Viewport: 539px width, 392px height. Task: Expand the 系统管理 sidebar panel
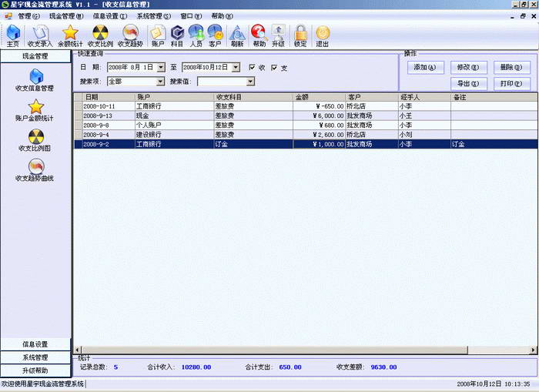pyautogui.click(x=35, y=357)
